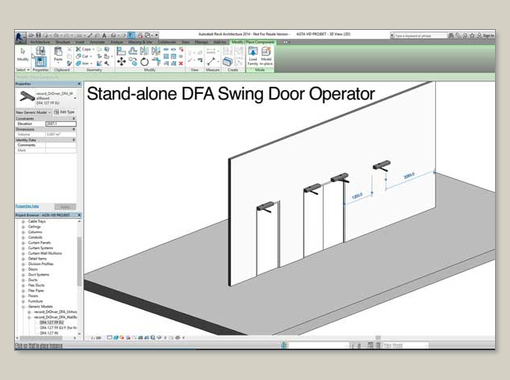Open the Collaborate ribbon tab
The image size is (510, 380).
(167, 42)
